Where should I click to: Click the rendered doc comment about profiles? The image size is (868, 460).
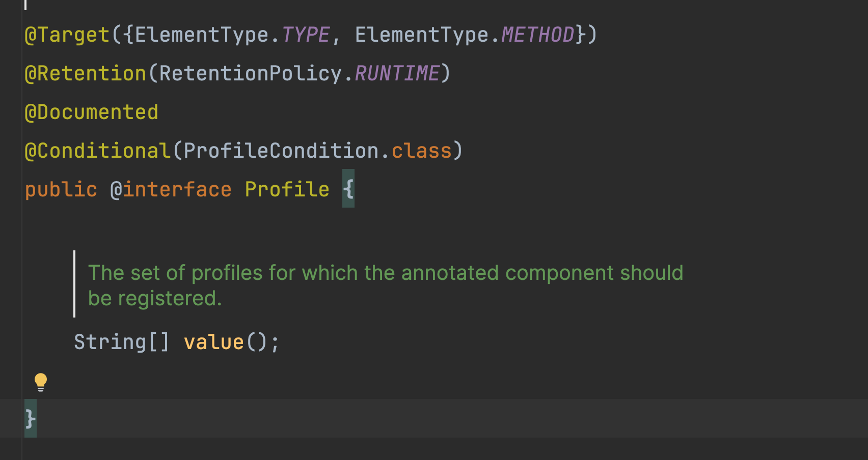[x=386, y=285]
